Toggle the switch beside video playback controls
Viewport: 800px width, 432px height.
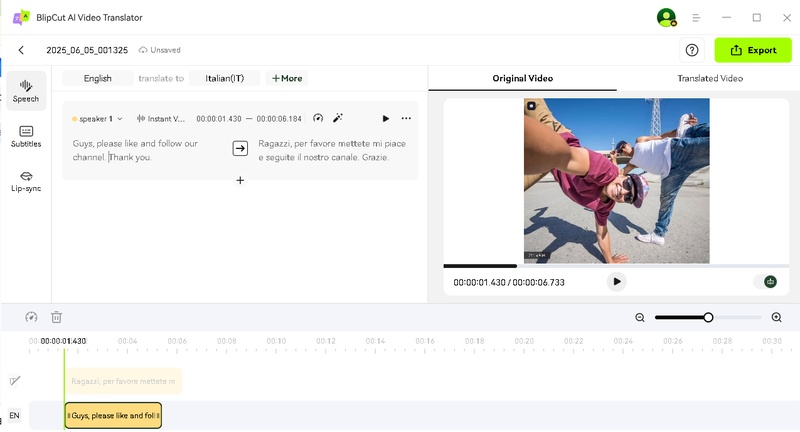tap(769, 282)
